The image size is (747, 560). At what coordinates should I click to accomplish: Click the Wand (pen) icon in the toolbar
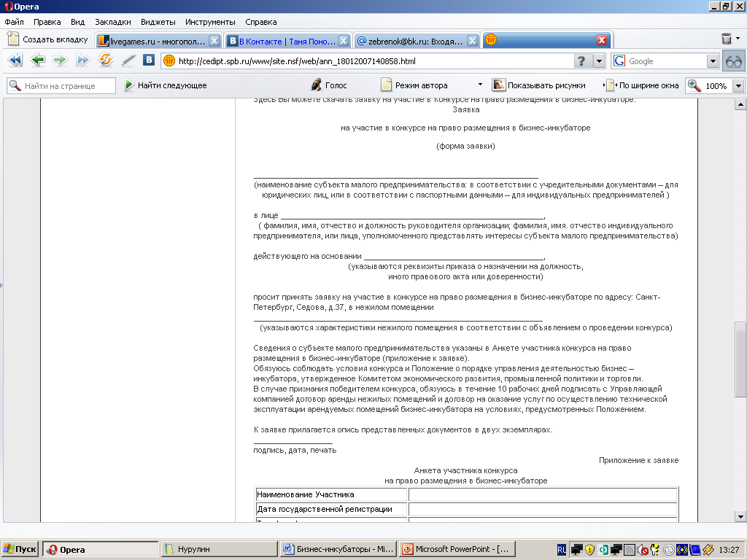(x=128, y=60)
